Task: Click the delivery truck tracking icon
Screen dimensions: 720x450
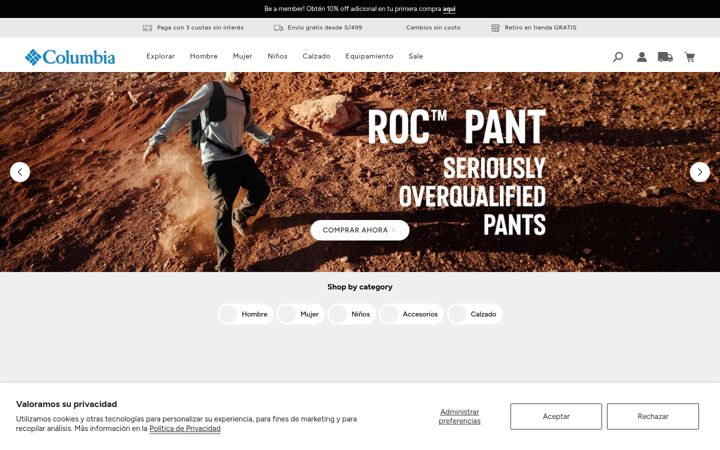Action: click(665, 57)
